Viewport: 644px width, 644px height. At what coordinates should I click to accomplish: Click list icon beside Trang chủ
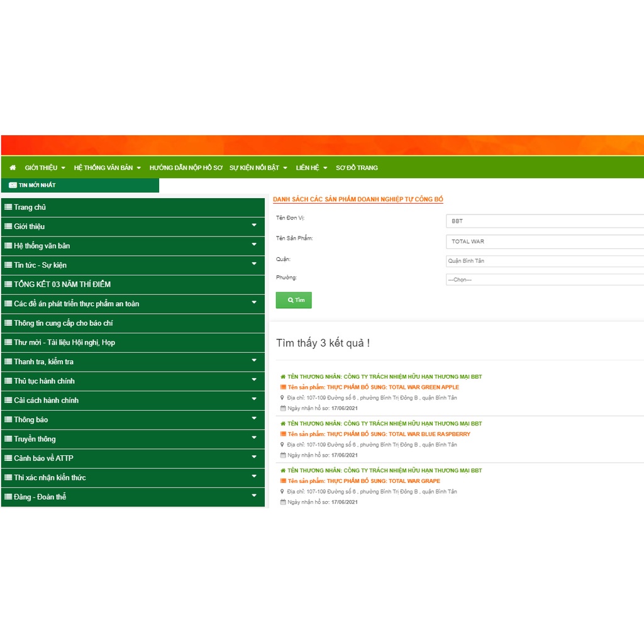click(8, 208)
